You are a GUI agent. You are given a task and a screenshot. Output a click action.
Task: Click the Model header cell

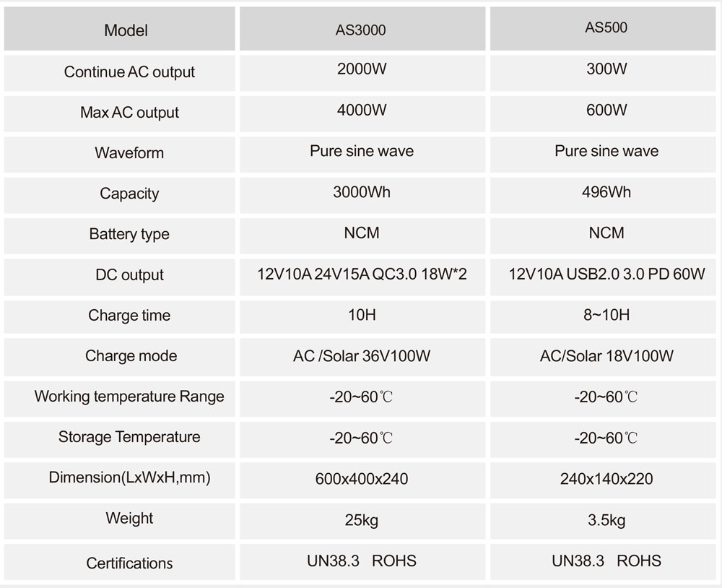[126, 30]
